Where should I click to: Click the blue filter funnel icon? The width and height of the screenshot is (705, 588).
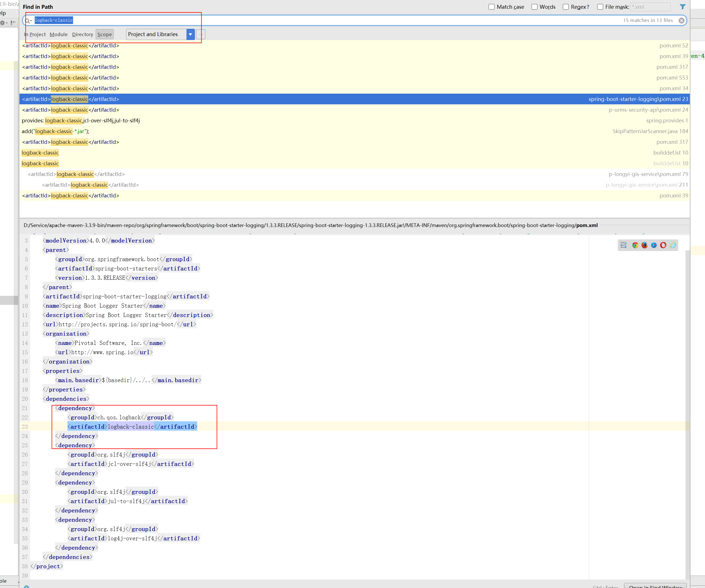(x=682, y=7)
